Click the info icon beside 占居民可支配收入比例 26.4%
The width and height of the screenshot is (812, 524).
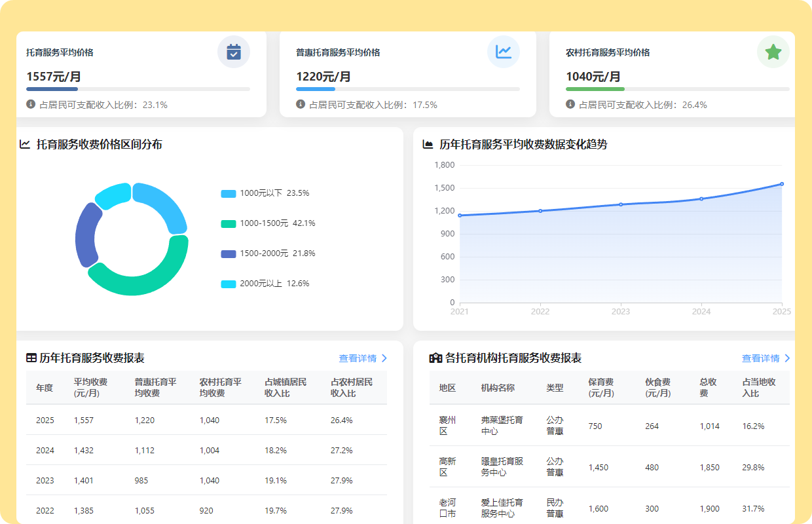point(570,104)
